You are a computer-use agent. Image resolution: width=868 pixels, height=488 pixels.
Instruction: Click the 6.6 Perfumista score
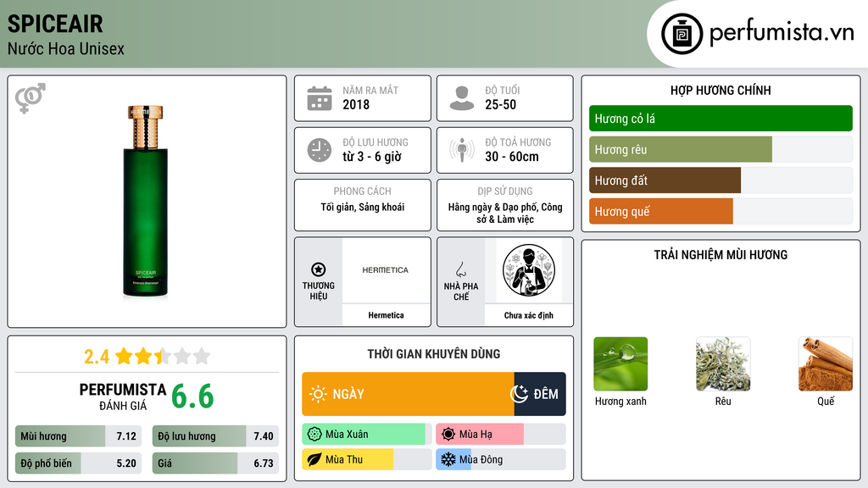coord(192,396)
